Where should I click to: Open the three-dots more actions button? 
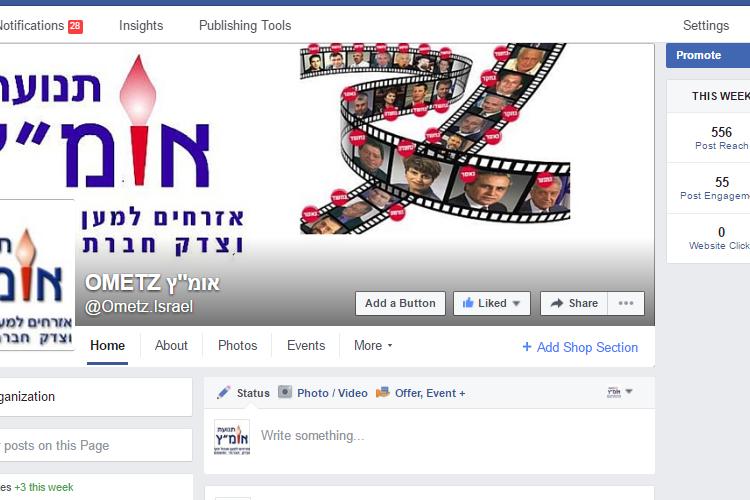626,303
